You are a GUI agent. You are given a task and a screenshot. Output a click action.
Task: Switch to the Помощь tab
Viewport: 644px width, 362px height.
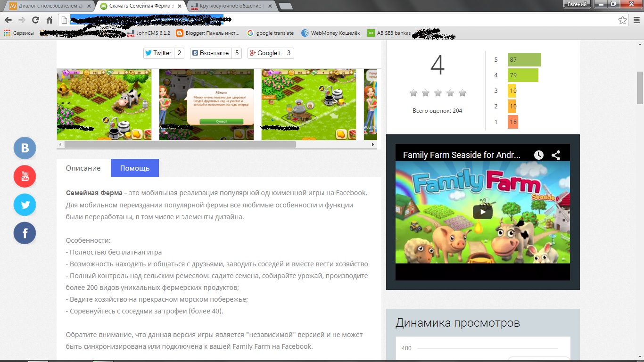pos(135,168)
